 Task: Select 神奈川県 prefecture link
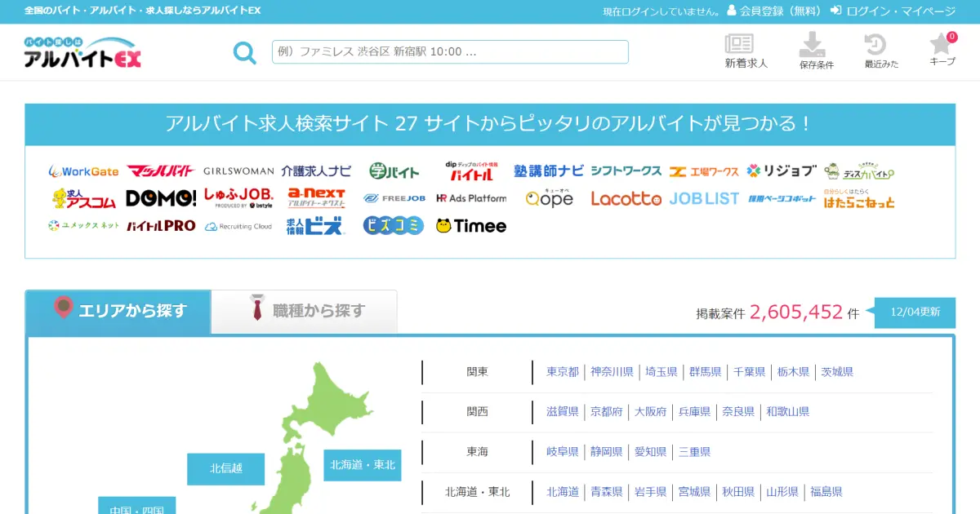[612, 372]
